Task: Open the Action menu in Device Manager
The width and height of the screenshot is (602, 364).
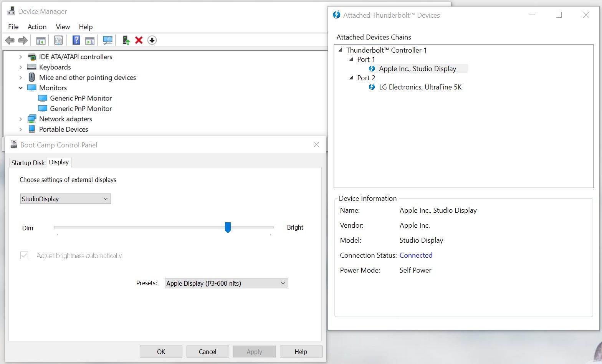Action: click(x=37, y=27)
